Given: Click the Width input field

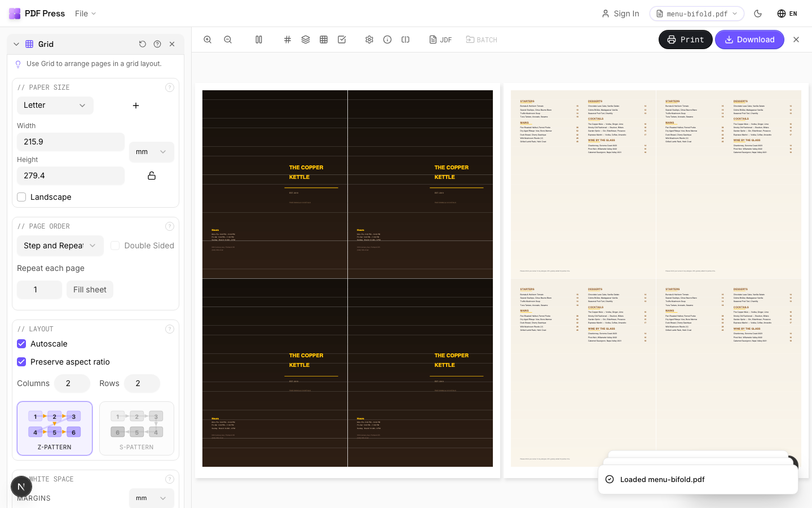Looking at the screenshot, I should [x=70, y=142].
